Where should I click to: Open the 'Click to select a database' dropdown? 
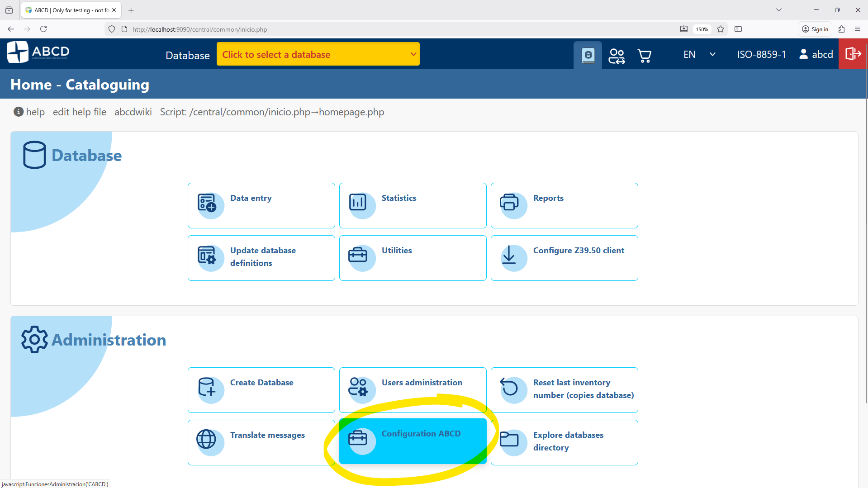(x=318, y=54)
